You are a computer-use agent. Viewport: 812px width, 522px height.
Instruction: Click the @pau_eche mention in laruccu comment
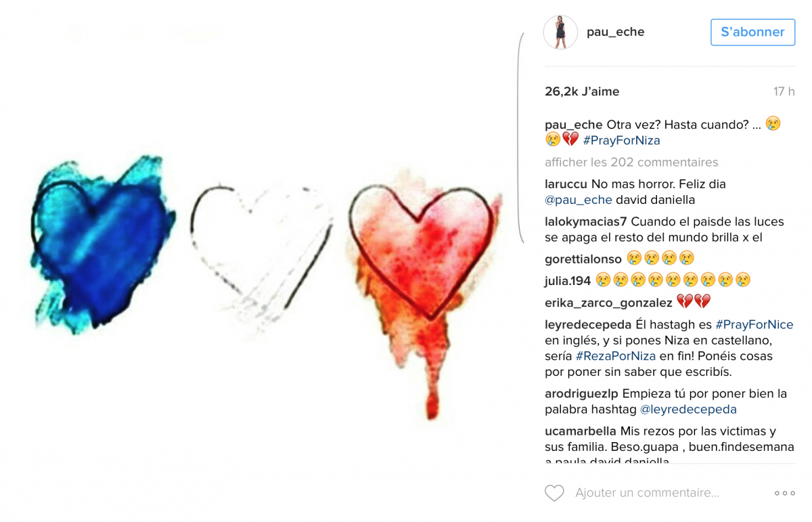(579, 200)
